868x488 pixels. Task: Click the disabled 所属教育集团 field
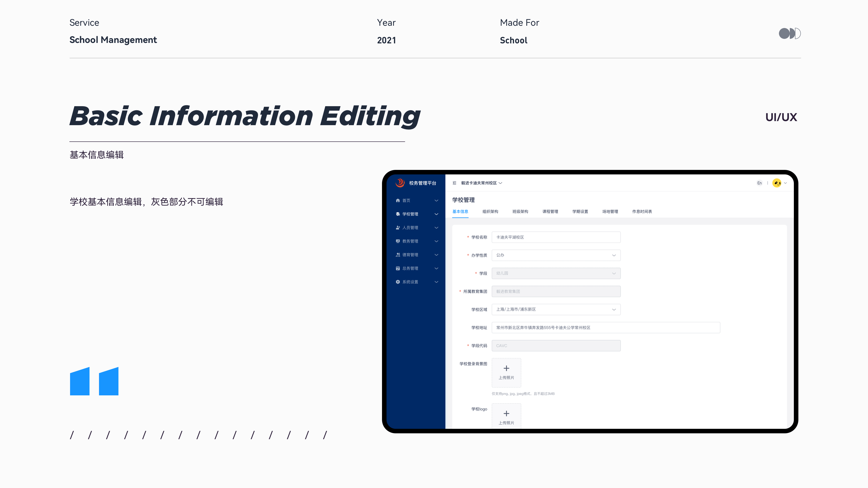pyautogui.click(x=556, y=291)
